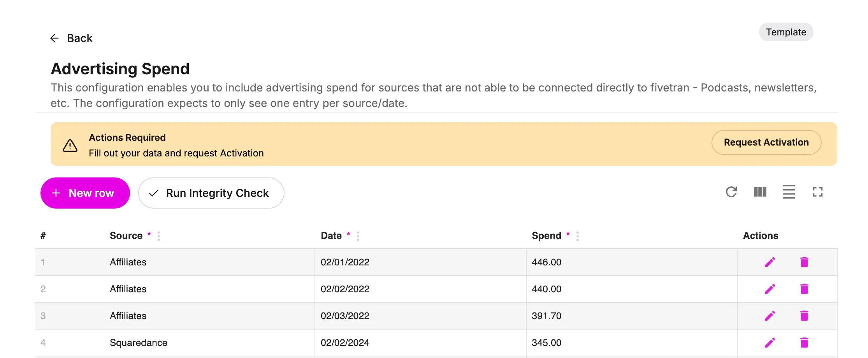Edit row 2 with spend 440.00

(770, 289)
